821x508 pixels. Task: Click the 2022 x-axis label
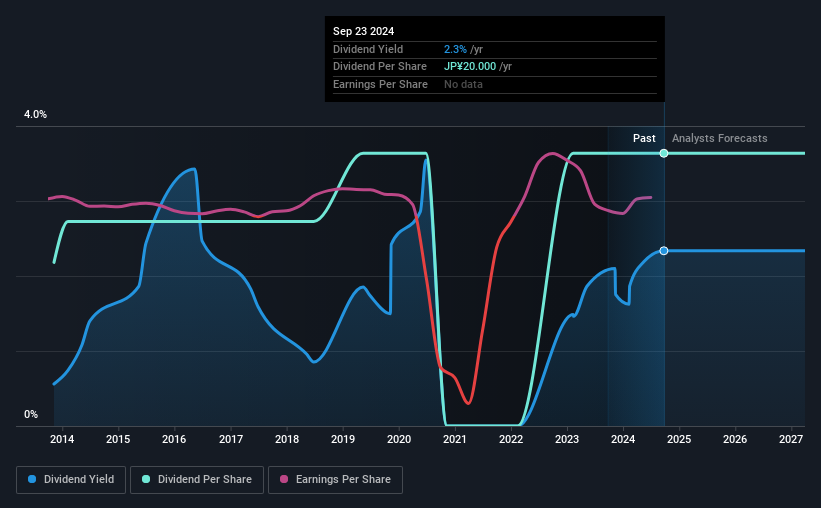click(511, 439)
